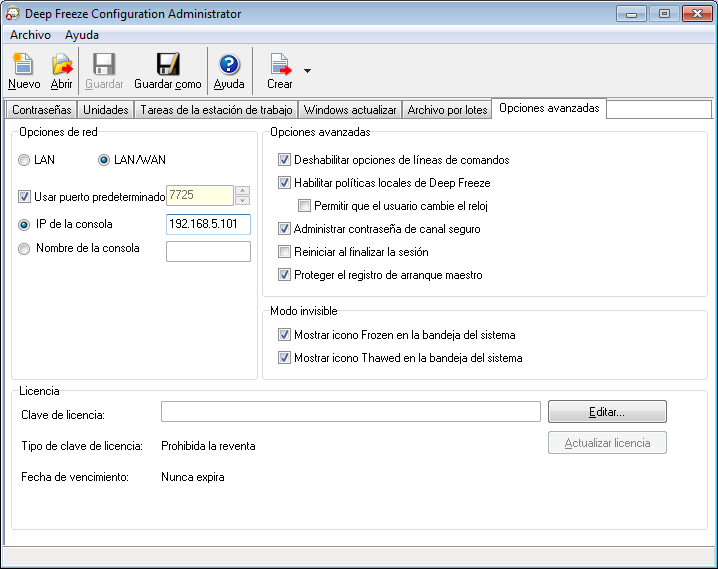Uncheck Mostrar icono Thawed en la bandeja
The width and height of the screenshot is (718, 569).
(x=284, y=358)
